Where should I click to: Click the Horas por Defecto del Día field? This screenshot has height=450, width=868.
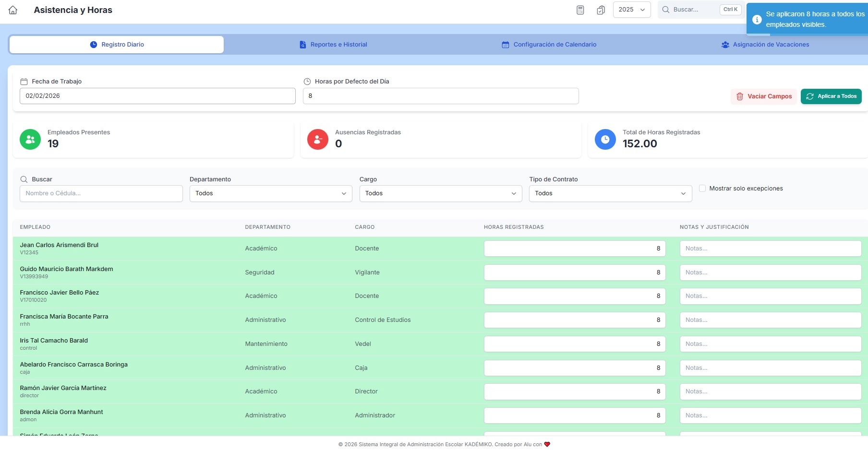pyautogui.click(x=441, y=96)
